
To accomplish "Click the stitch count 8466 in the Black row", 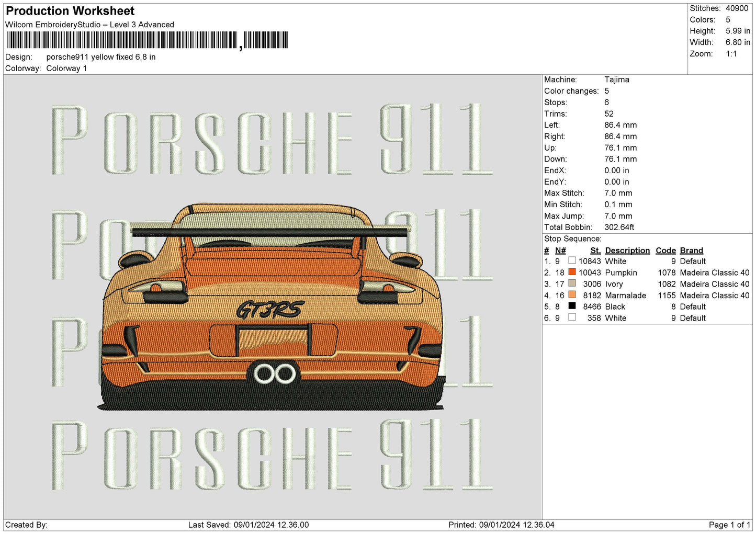I will click(x=592, y=307).
